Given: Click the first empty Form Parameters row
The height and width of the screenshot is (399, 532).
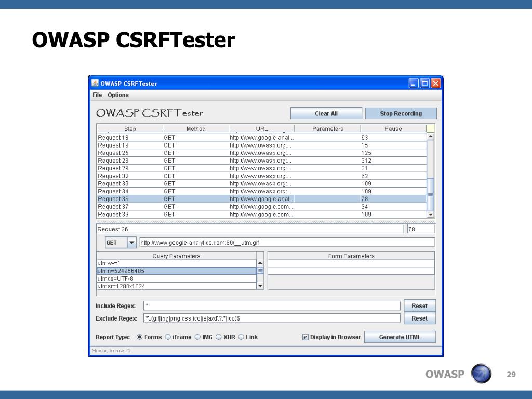Looking at the screenshot, I should coord(351,263).
